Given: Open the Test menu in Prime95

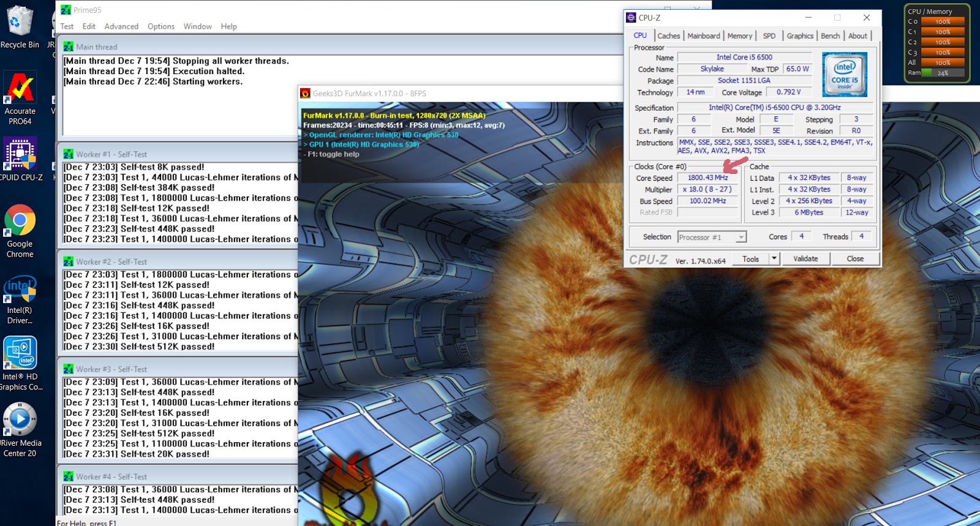Looking at the screenshot, I should 67,26.
